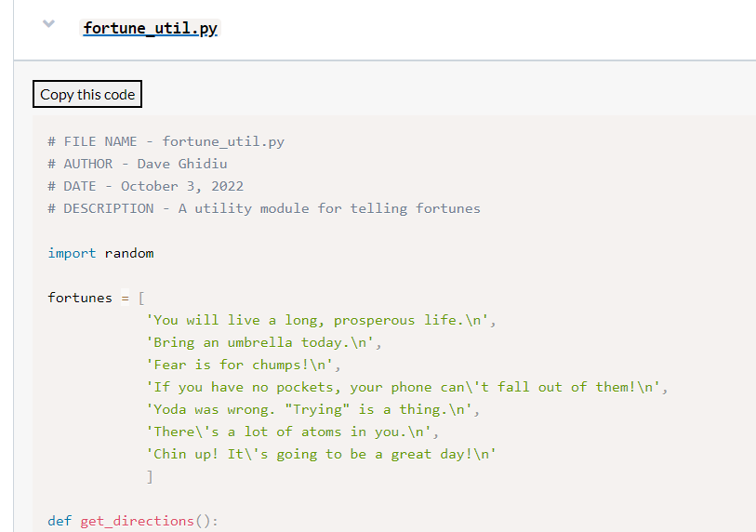Click the FILE NAME comment line
Viewport: 756px width, 532px height.
coord(166,141)
